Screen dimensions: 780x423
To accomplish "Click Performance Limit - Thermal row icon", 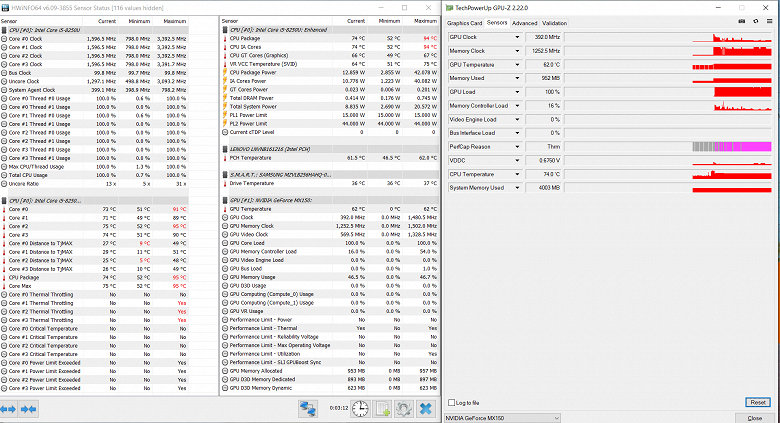I will [225, 328].
